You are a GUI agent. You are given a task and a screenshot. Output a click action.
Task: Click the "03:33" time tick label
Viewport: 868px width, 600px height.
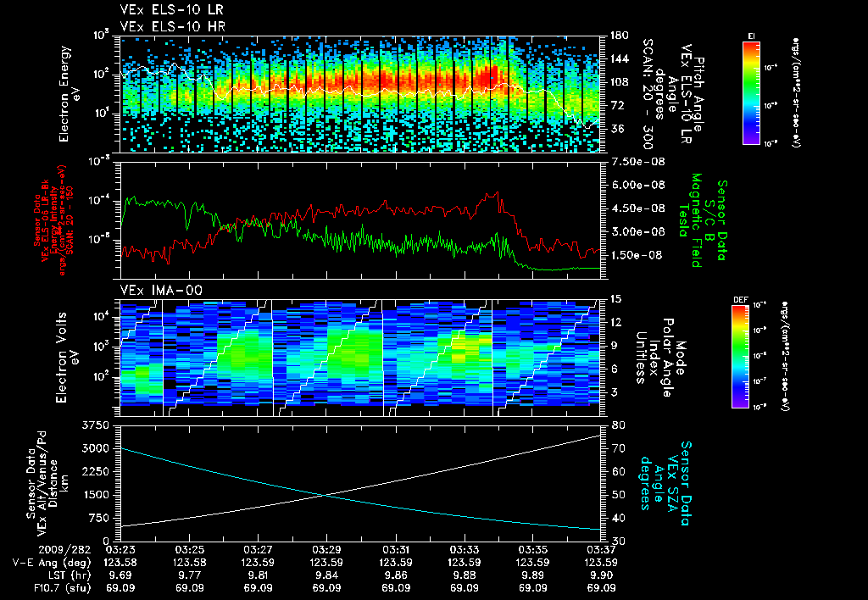click(x=464, y=550)
